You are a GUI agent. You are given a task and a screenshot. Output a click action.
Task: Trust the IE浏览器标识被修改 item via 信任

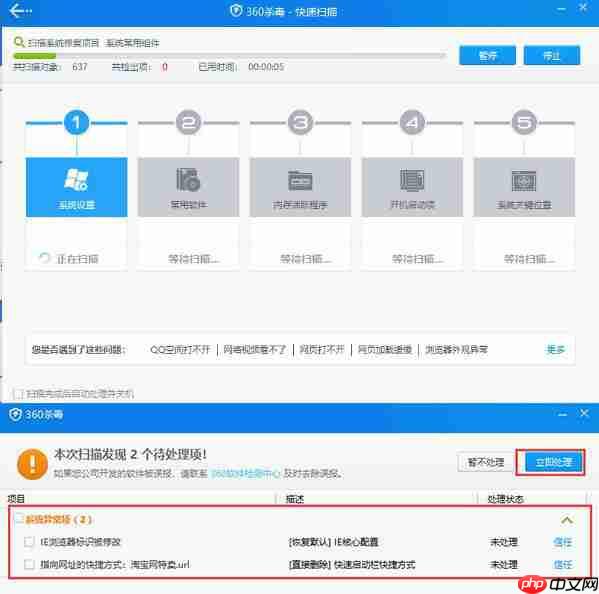point(562,542)
